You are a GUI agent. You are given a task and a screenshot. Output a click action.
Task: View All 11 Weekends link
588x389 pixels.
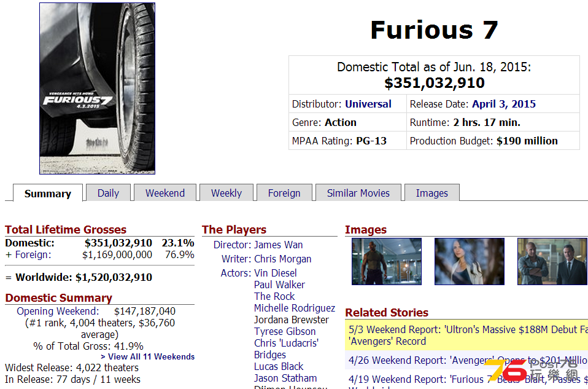(x=148, y=356)
